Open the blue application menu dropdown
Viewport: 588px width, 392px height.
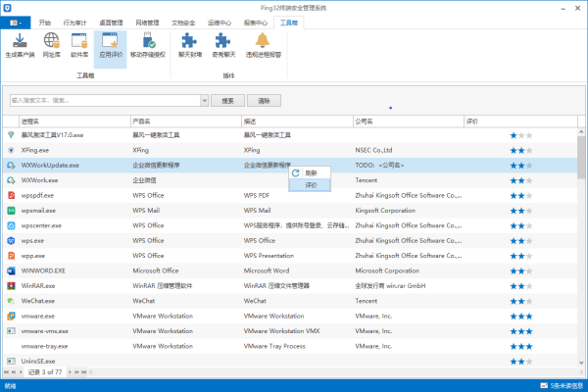coord(16,23)
